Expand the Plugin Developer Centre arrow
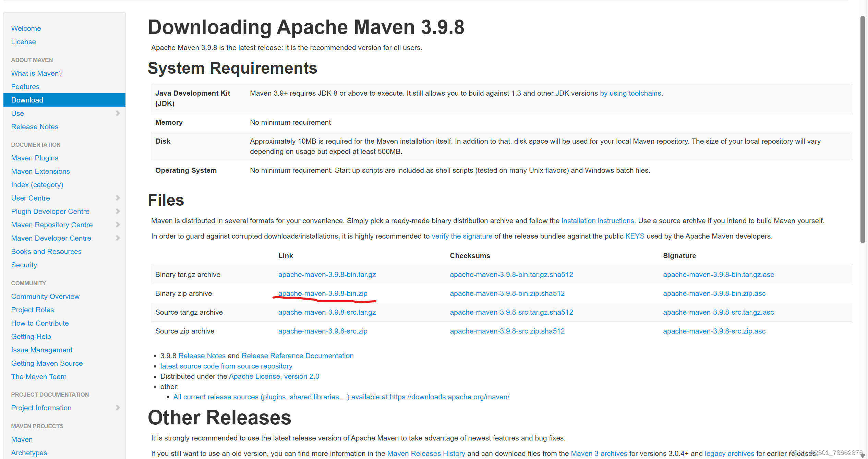Viewport: 868px width, 459px height. [x=118, y=211]
